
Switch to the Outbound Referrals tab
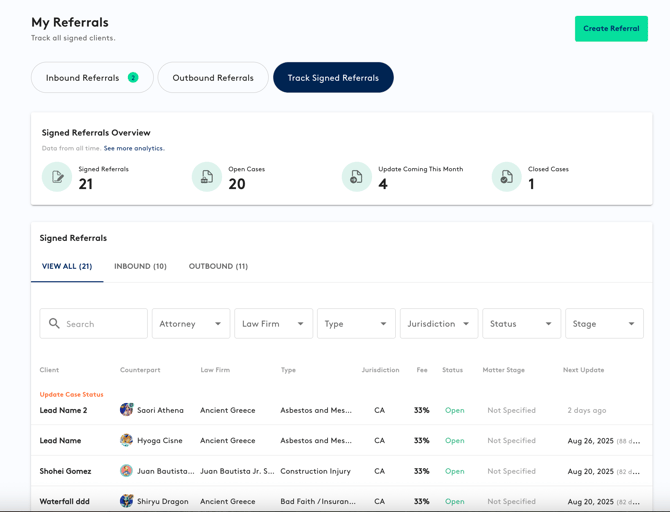click(213, 78)
